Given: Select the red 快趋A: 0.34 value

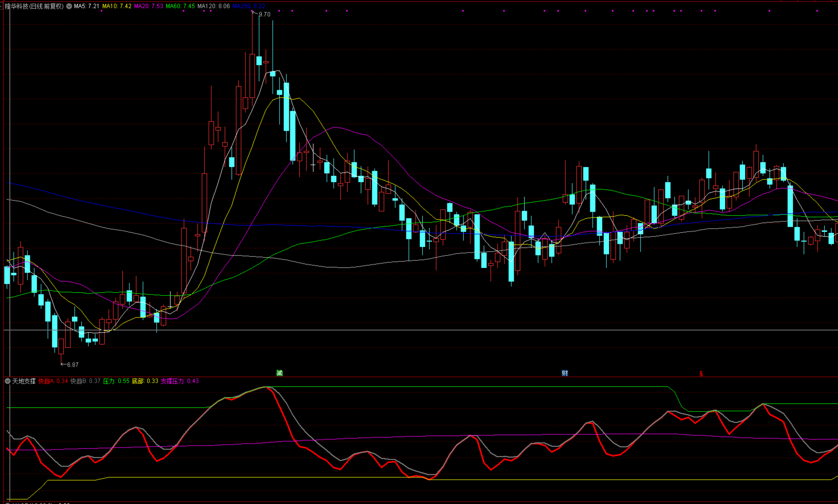Looking at the screenshot, I should tap(53, 381).
